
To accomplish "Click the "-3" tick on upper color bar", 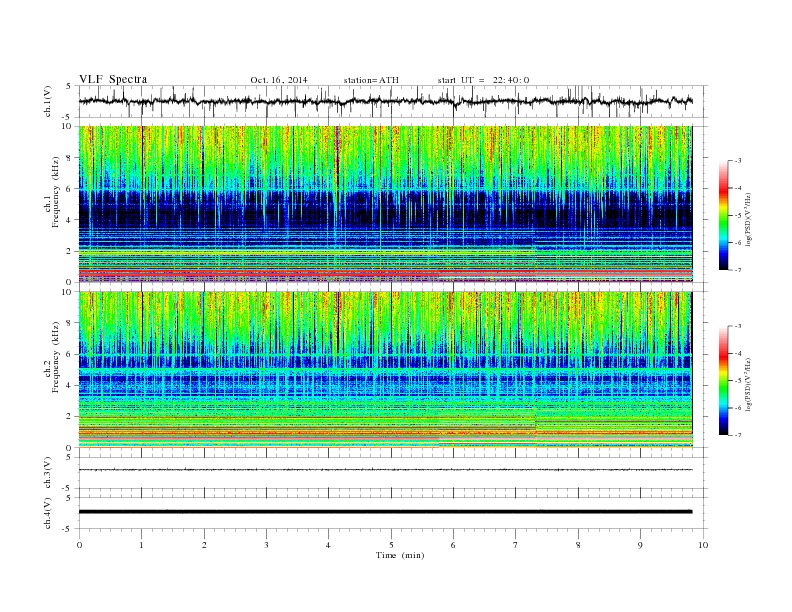I will 737,161.
